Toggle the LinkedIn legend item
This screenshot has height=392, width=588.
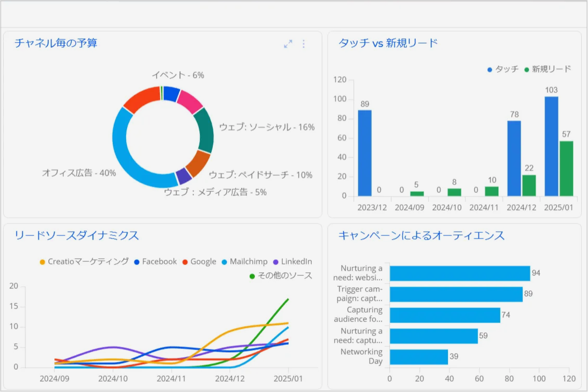pos(292,262)
